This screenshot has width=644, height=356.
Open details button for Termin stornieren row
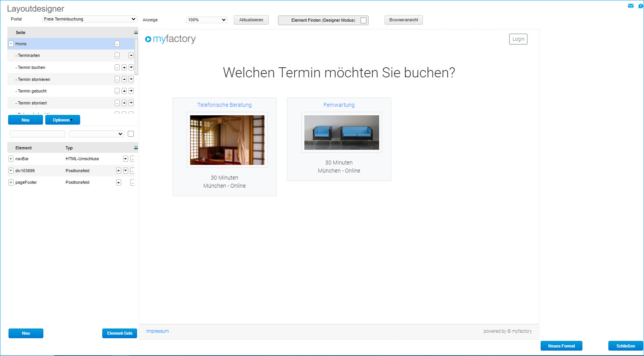pyautogui.click(x=117, y=79)
